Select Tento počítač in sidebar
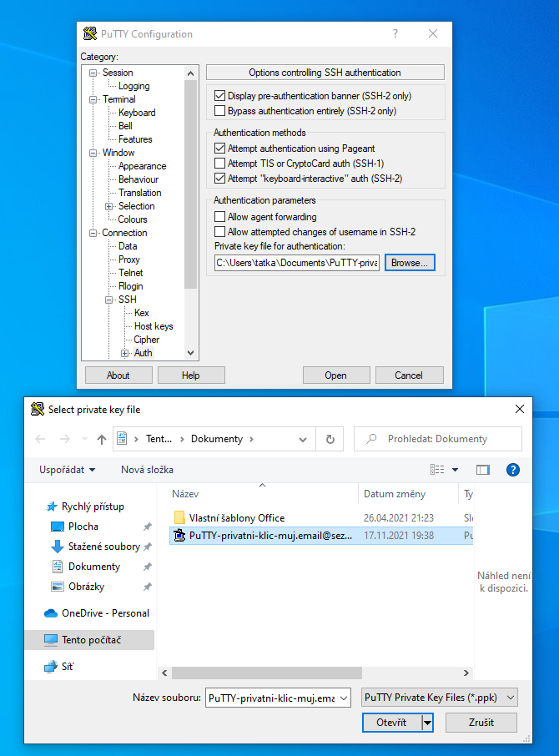The height and width of the screenshot is (756, 559). tap(91, 640)
